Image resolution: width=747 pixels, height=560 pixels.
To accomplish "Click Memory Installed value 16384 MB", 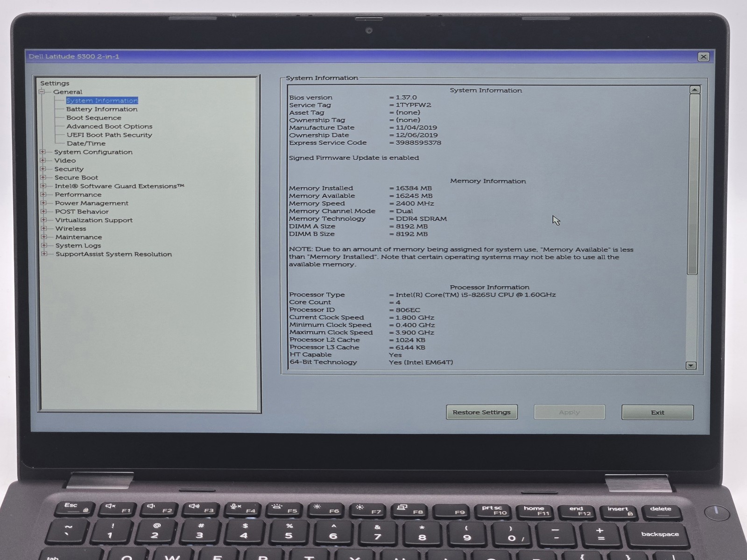I will (414, 188).
